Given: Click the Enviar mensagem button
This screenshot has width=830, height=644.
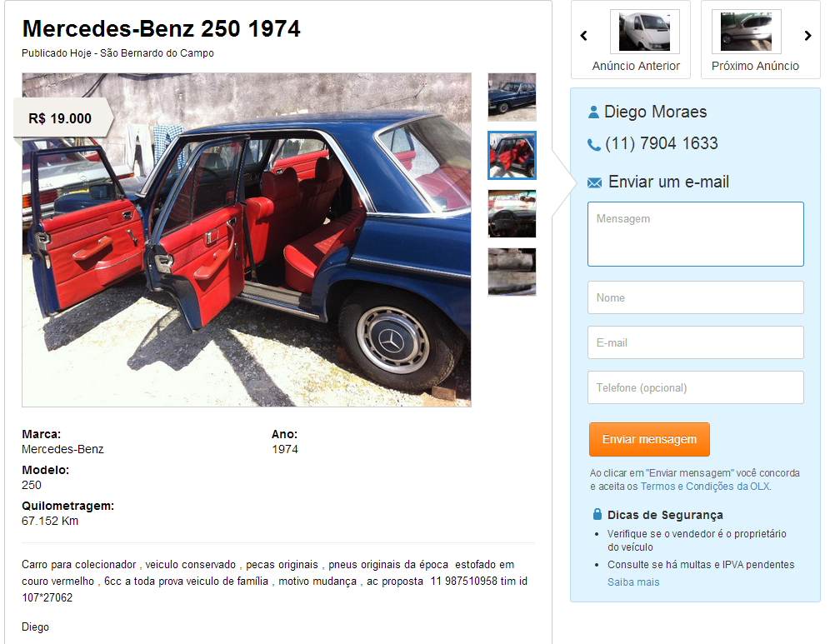Looking at the screenshot, I should coord(649,439).
